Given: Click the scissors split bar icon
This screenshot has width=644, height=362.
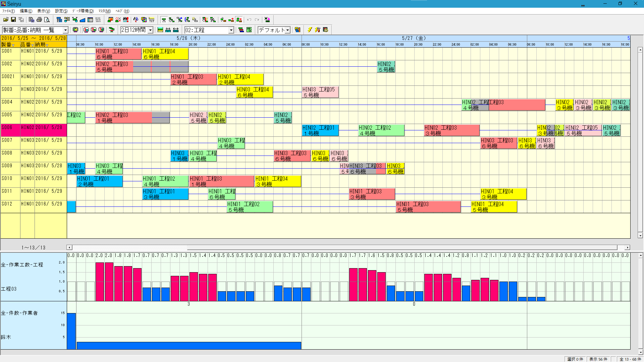Looking at the screenshot, I should click(213, 20).
